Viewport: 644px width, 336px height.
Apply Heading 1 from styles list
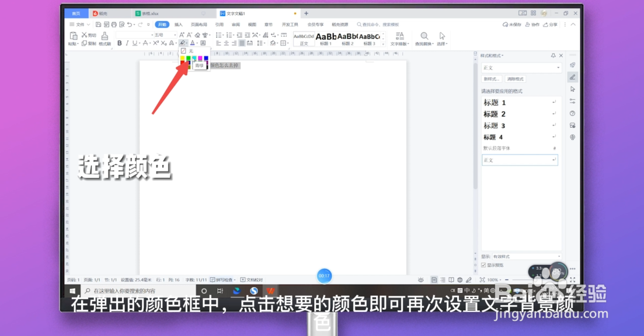pyautogui.click(x=520, y=103)
